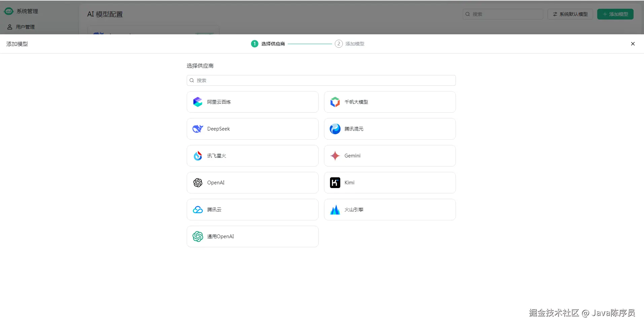Choose the 千帆大模型 provider card
Image resolution: width=644 pixels, height=326 pixels.
pos(390,102)
